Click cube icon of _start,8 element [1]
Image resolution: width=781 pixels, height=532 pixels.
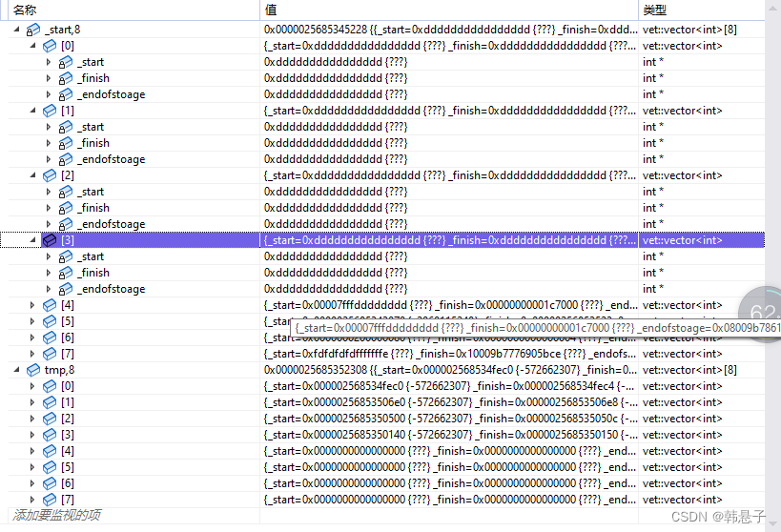50,111
